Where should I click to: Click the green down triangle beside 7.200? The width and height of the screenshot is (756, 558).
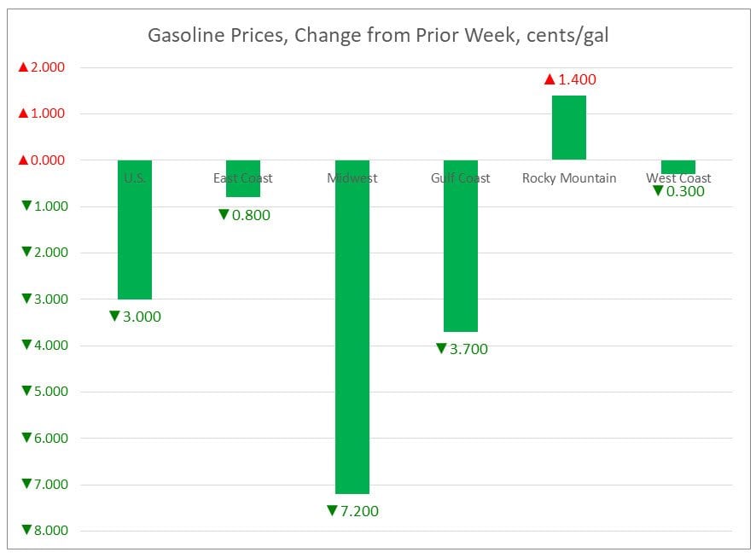pyautogui.click(x=333, y=511)
